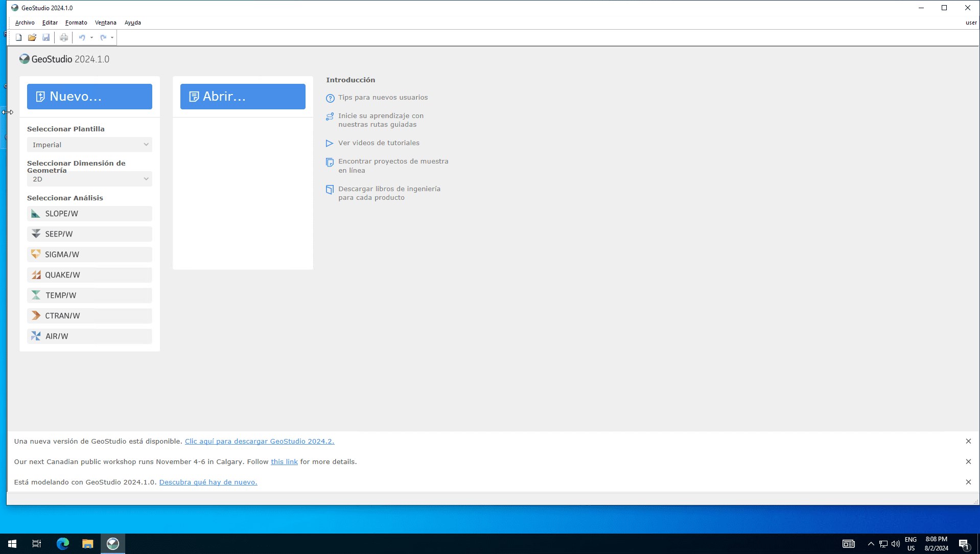Screen dimensions: 980x554
Task: Dismiss the Canadian workshop notification
Action: [968, 461]
